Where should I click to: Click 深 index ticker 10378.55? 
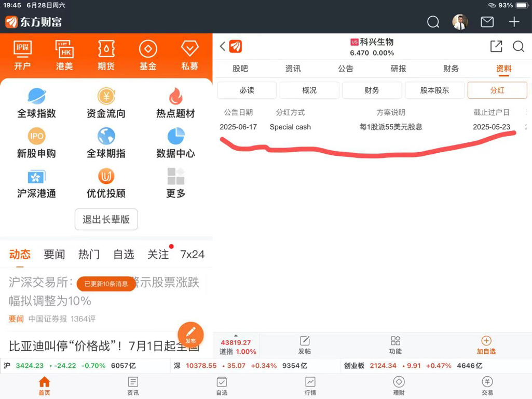[x=240, y=366]
